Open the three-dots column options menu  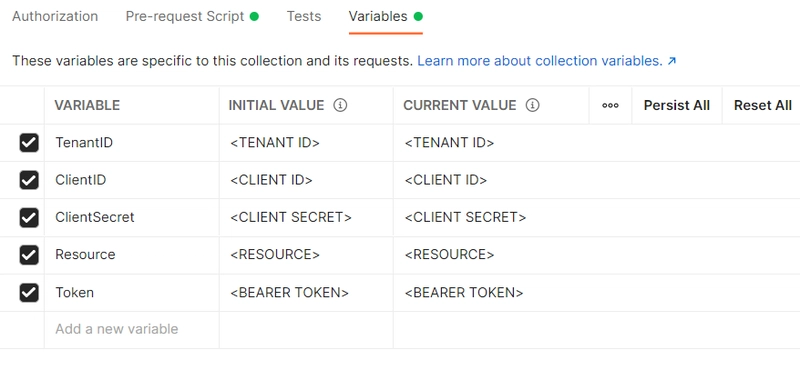point(610,105)
